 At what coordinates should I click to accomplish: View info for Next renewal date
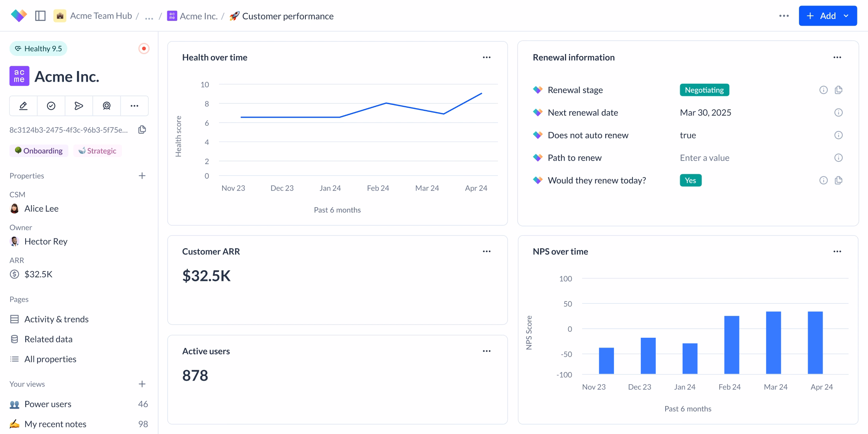click(839, 112)
